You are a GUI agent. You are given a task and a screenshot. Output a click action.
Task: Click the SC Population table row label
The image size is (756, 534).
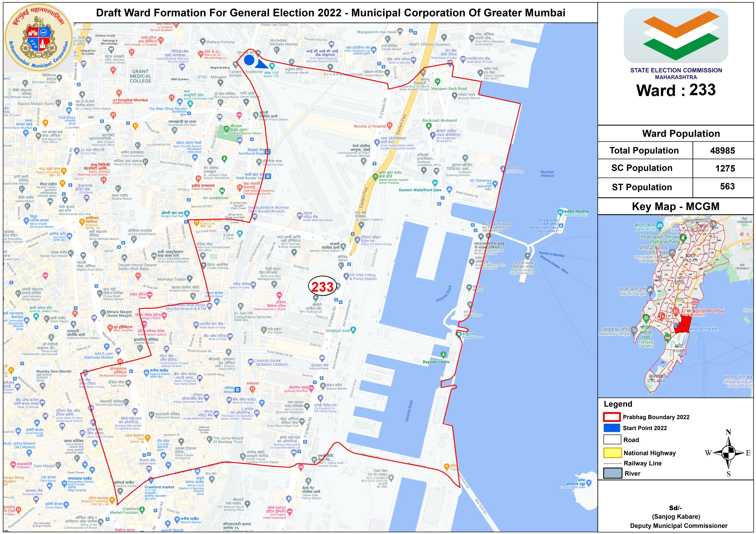coord(642,168)
